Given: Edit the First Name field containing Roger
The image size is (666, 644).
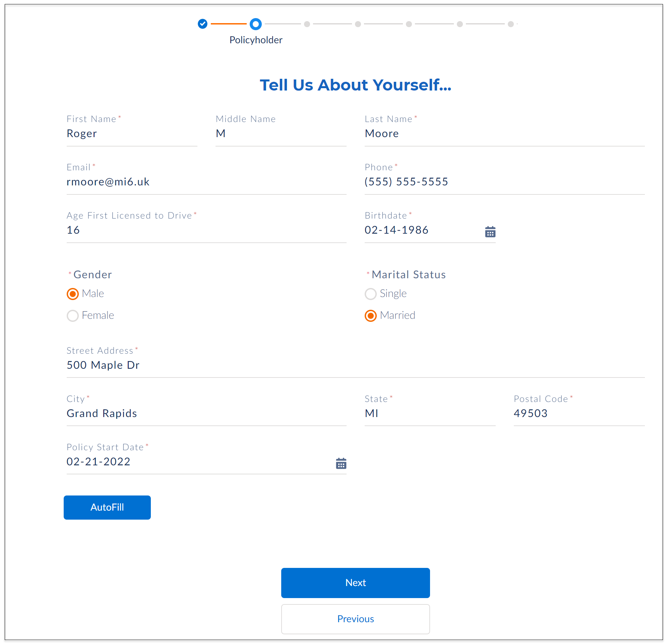Looking at the screenshot, I should coord(132,133).
